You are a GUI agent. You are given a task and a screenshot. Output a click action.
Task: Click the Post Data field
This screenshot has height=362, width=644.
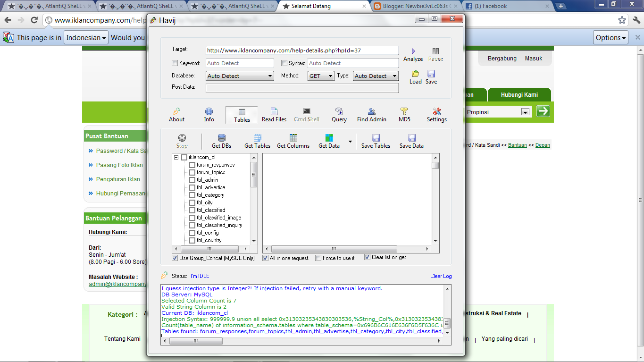302,88
